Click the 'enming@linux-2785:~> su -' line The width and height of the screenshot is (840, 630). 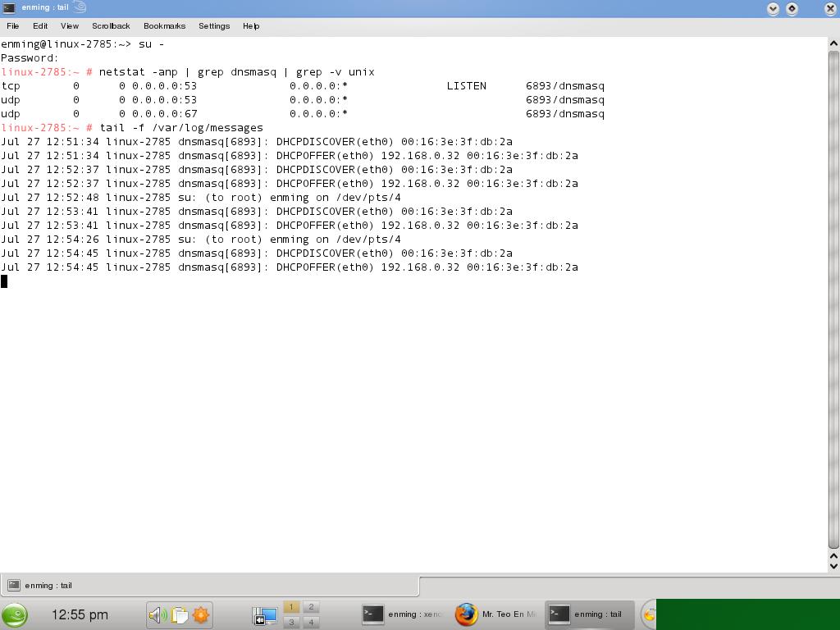click(x=83, y=44)
